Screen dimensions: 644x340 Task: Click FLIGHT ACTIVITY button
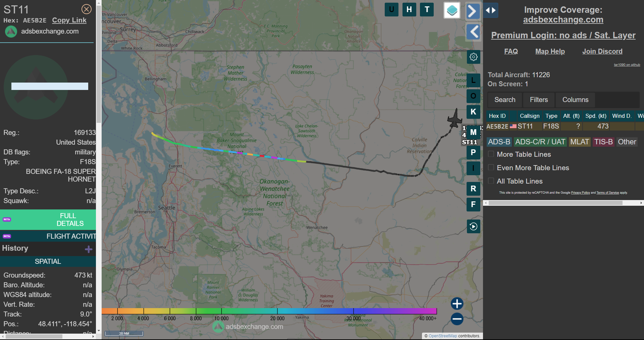pyautogui.click(x=48, y=236)
